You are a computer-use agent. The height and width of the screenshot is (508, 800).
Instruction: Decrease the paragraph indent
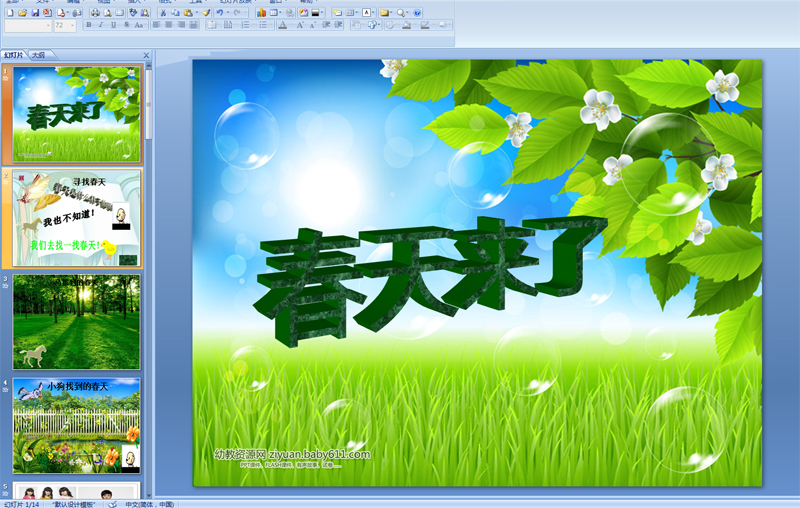(326, 25)
